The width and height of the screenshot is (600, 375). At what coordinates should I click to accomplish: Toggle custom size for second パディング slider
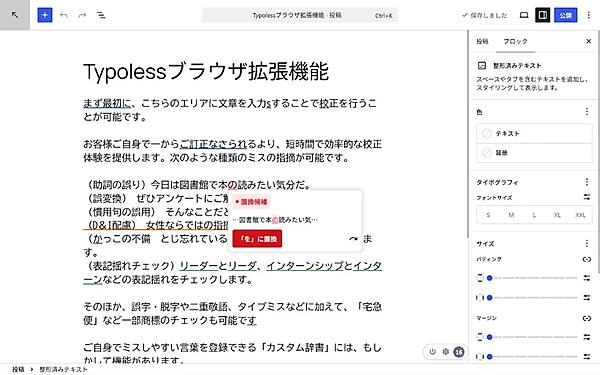click(587, 298)
